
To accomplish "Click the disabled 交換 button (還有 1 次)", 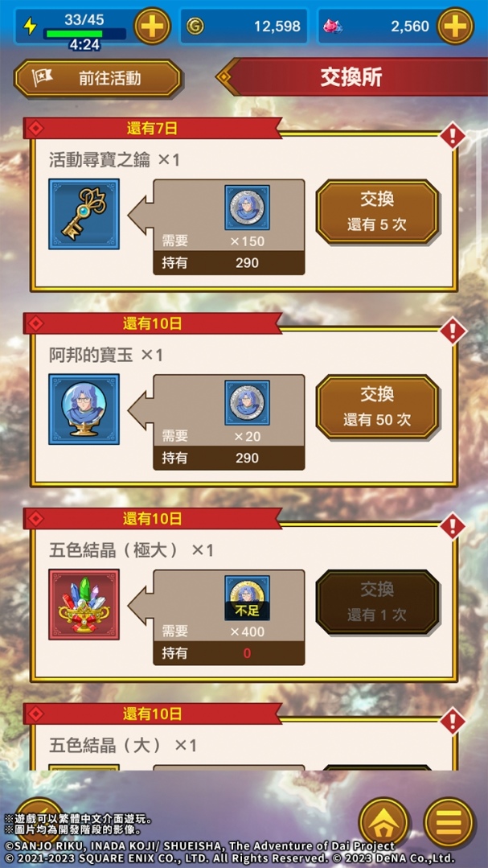I will coord(377,603).
